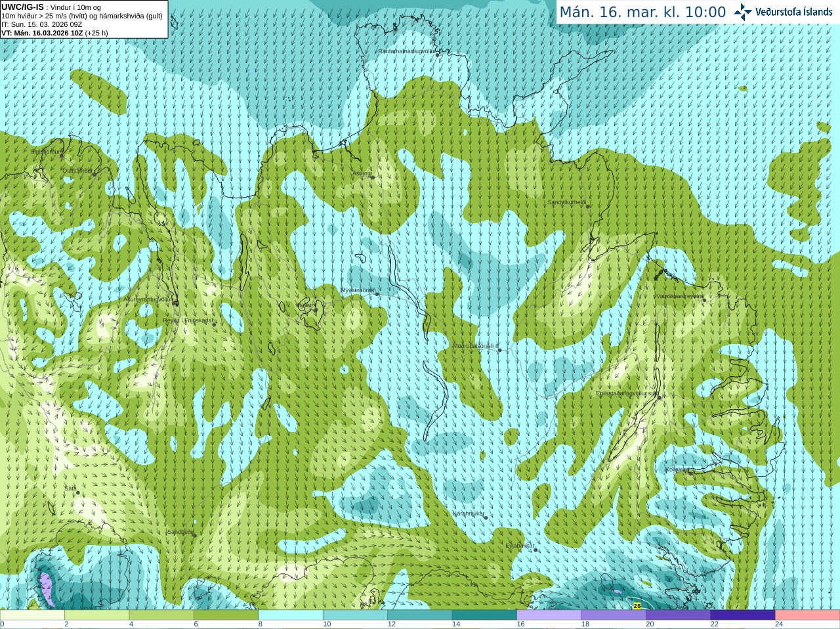Image resolution: width=840 pixels, height=629 pixels.
Task: Select the Kárahnjúkar station dot
Action: tap(486, 517)
